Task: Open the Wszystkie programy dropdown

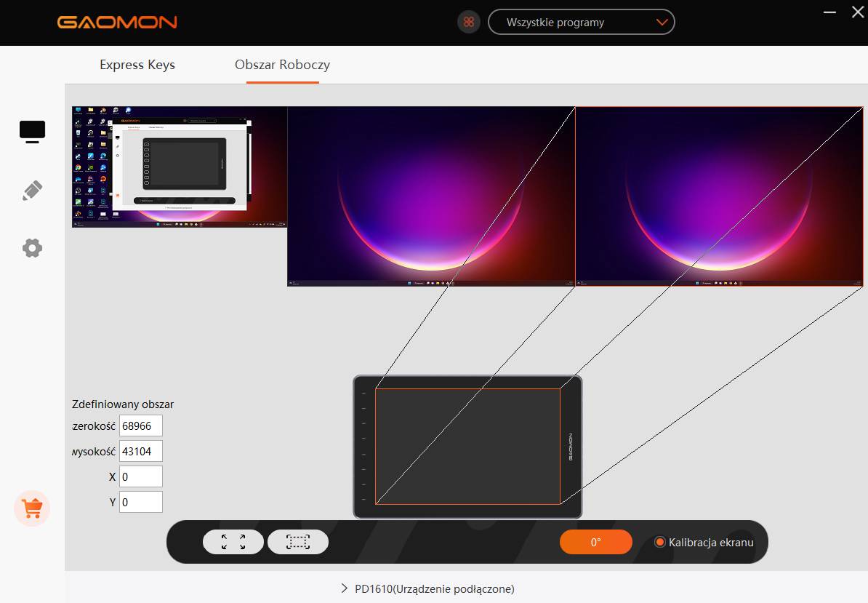Action: [581, 22]
